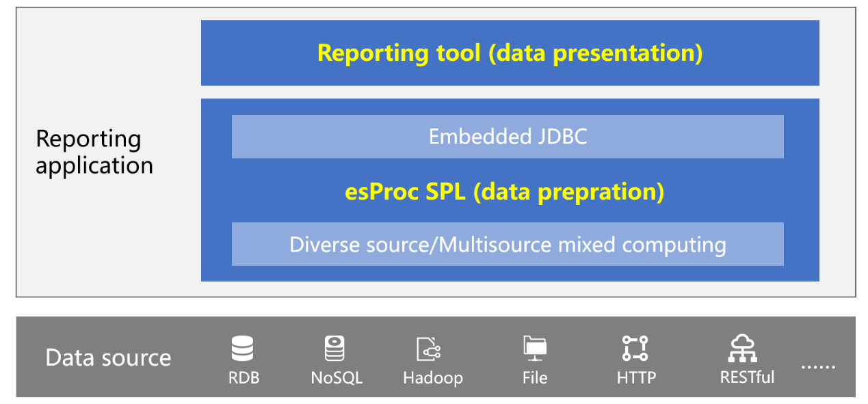Click the 'Reporting application' label

[94, 152]
